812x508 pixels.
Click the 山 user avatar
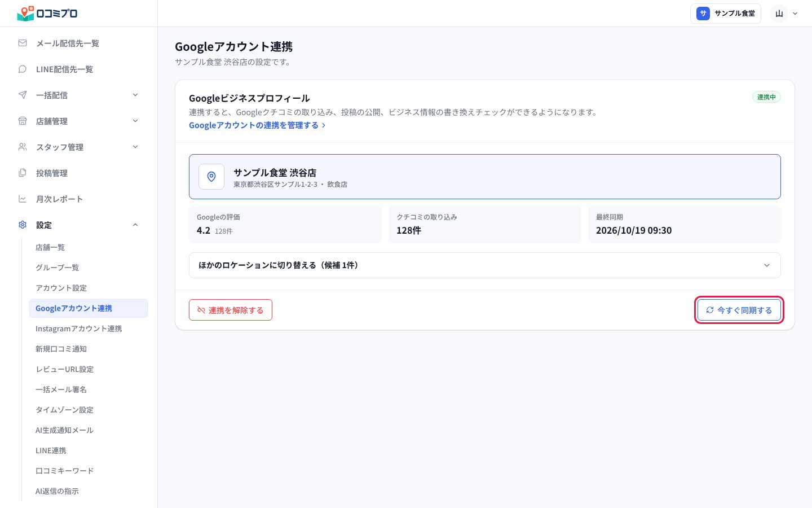[779, 14]
